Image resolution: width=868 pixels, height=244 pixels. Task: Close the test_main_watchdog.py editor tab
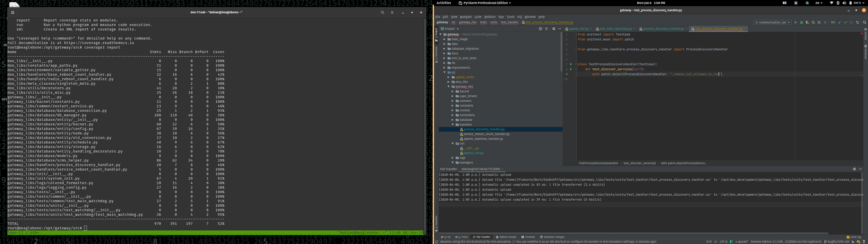(635, 29)
